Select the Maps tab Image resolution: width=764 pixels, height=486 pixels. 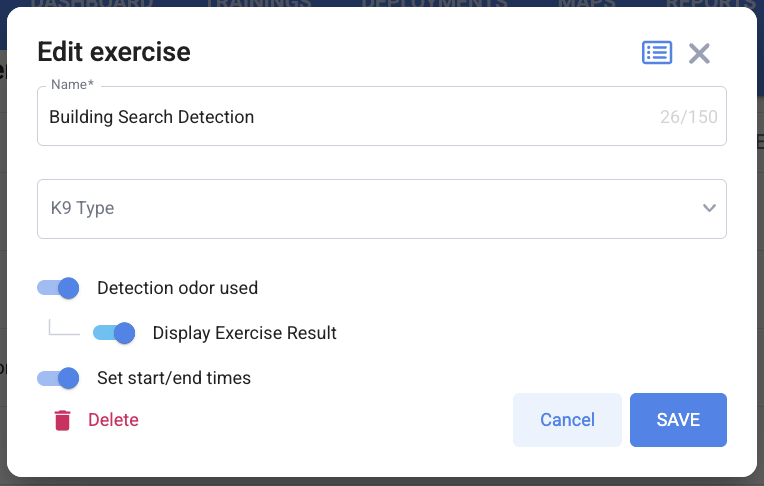(x=586, y=4)
